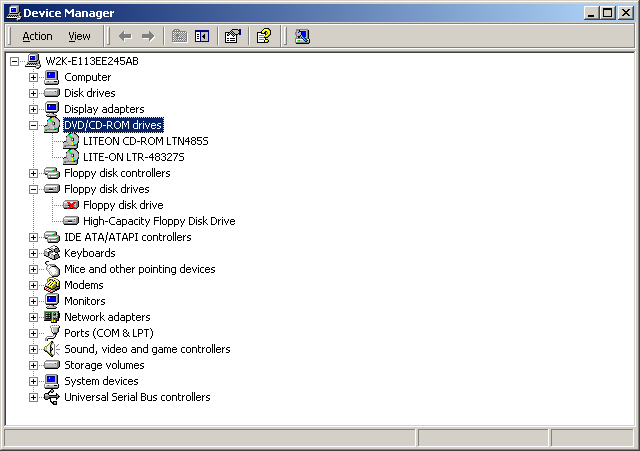640x451 pixels.
Task: Collapse the Floppy disk drives category
Action: coord(33,189)
